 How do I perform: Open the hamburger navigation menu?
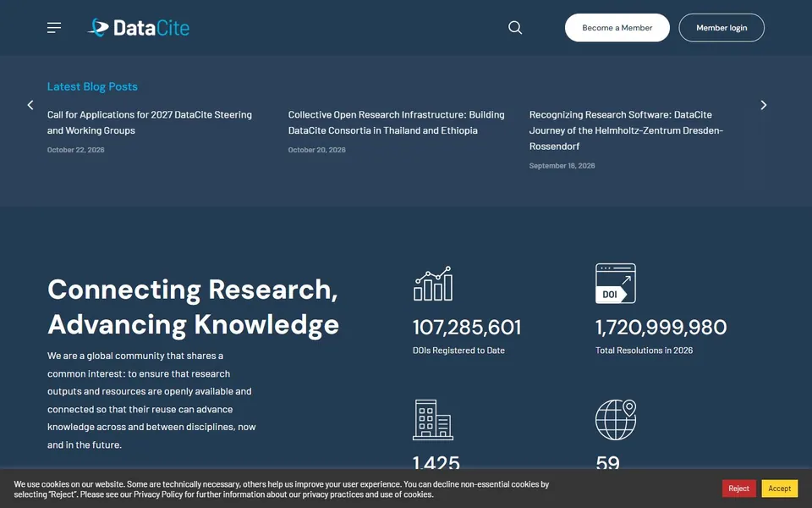tap(54, 27)
